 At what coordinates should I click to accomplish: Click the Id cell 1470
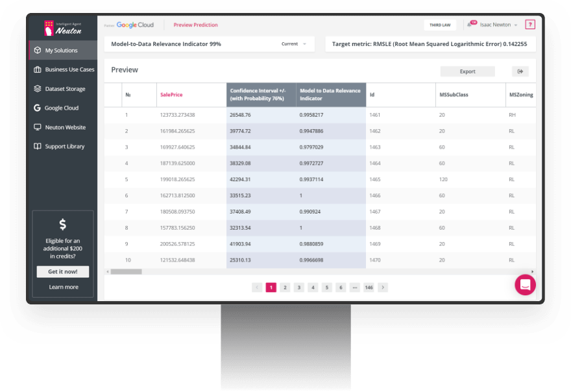[375, 260]
